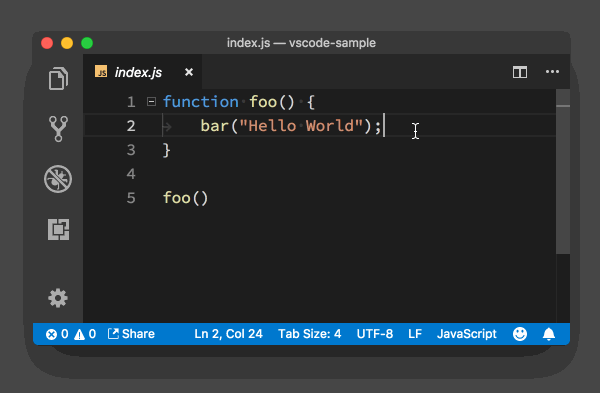
Task: Click Ln 2, Col 24 position indicator
Action: [228, 334]
